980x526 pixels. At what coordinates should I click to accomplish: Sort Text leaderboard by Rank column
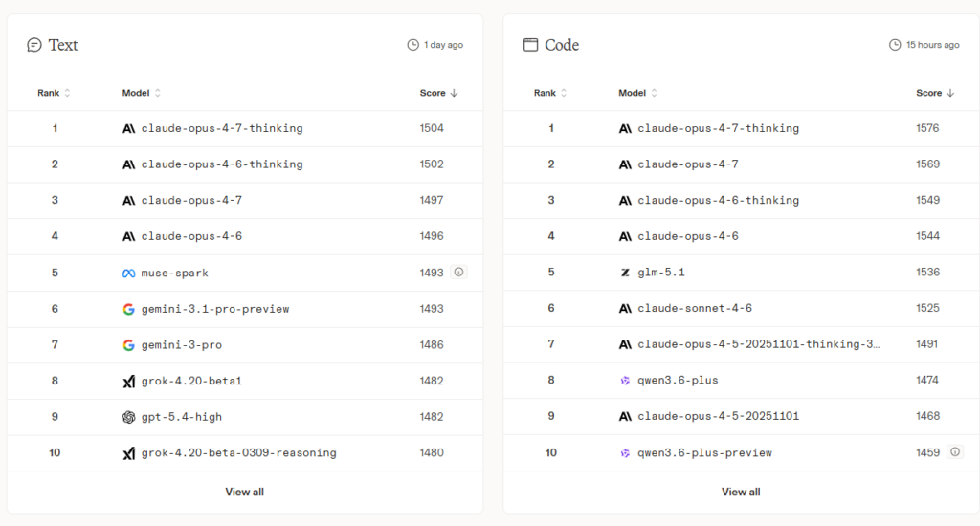(54, 93)
